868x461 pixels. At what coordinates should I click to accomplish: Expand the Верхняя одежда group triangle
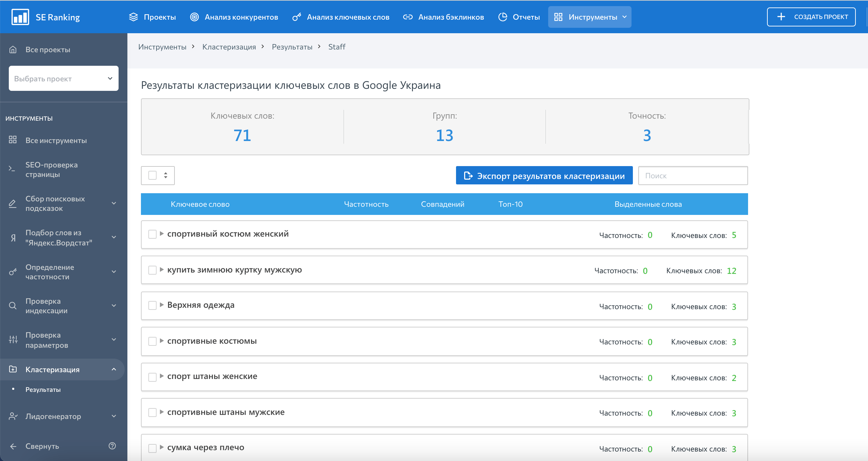(x=162, y=305)
